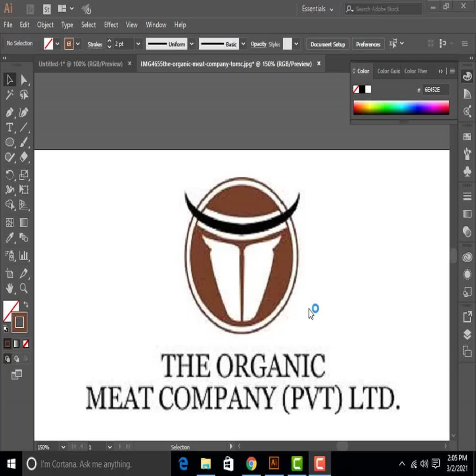Open the Effect menu
Image resolution: width=476 pixels, height=476 pixels.
(x=111, y=25)
